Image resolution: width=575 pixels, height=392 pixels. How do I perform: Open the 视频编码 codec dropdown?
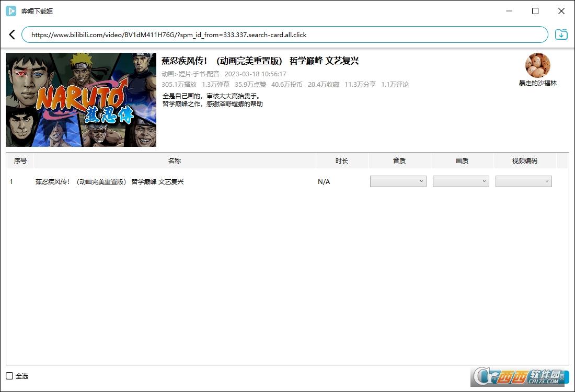coord(524,181)
